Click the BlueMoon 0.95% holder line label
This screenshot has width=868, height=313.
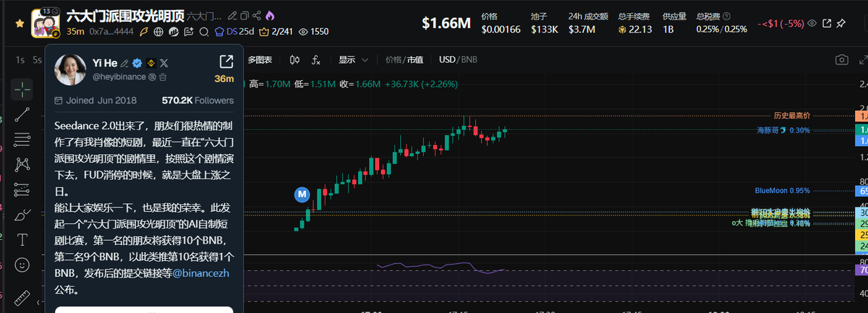point(782,191)
